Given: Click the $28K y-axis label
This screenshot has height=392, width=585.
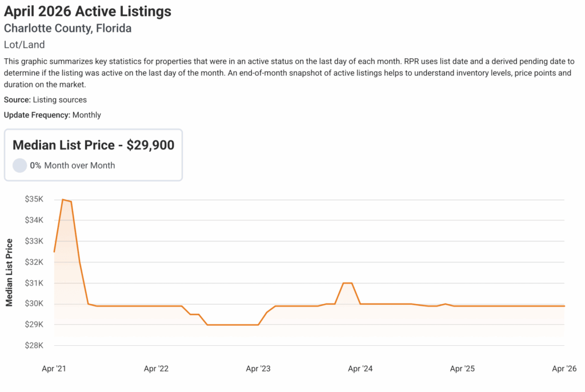Looking at the screenshot, I should [x=34, y=345].
